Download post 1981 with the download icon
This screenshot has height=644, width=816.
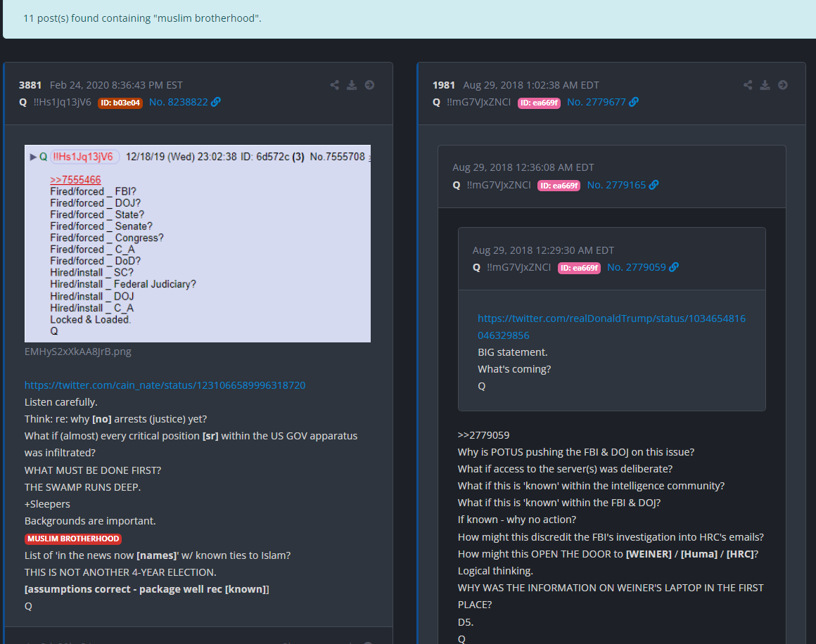765,85
